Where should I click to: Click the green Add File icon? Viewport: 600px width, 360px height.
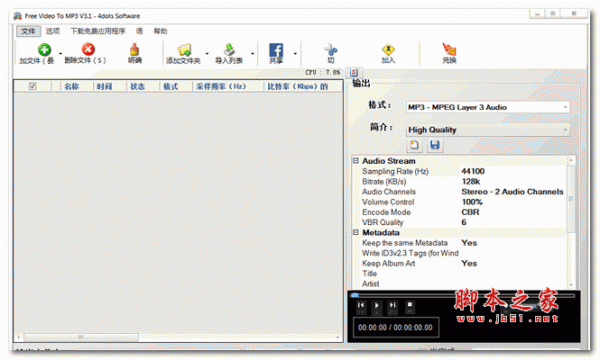pos(44,50)
